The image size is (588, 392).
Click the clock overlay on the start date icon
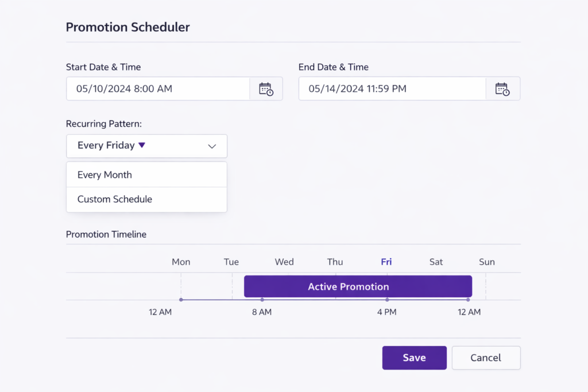tap(269, 92)
